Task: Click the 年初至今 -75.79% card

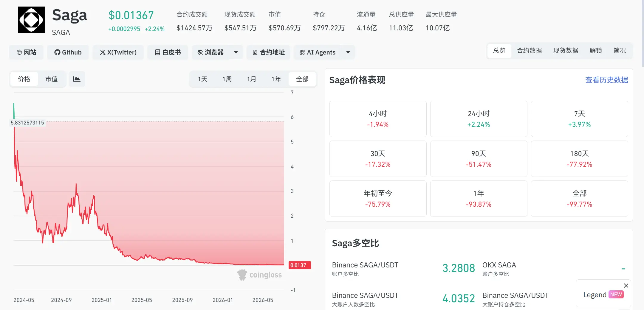Action: (378, 199)
